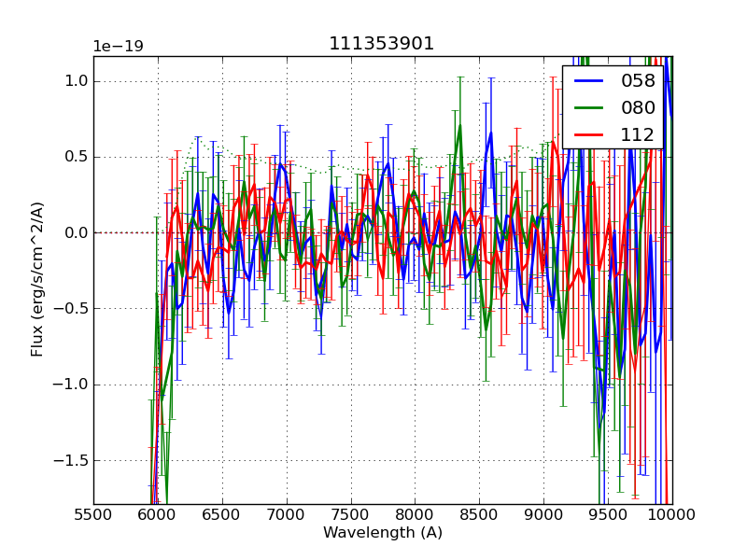Viewport: 747px width, 560px height.
Task: Select the green line swatch in legend
Action: click(x=589, y=107)
